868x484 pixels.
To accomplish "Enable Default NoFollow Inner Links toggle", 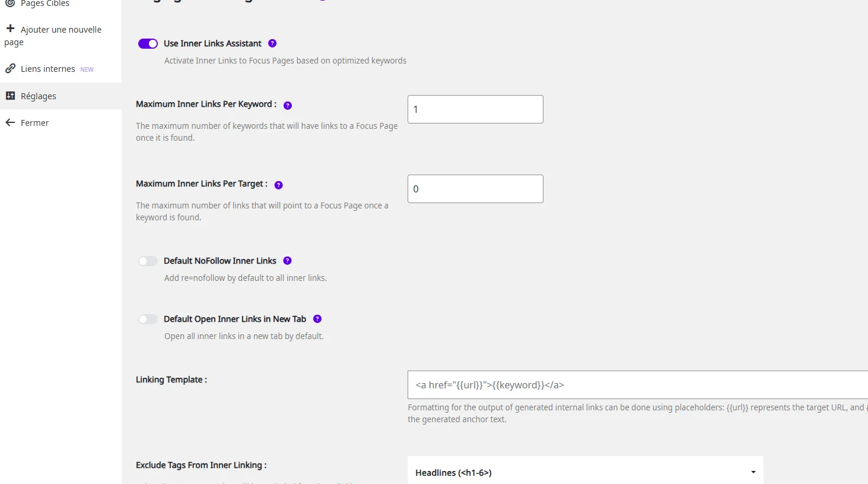I will [148, 261].
